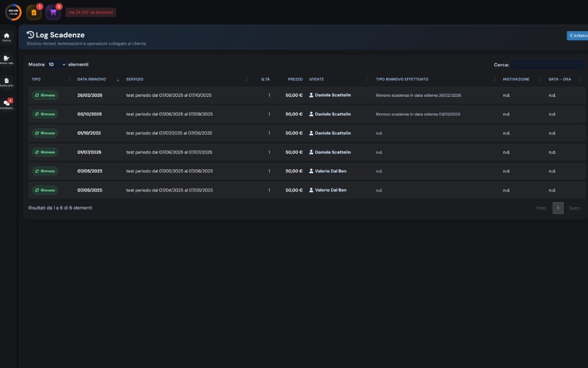Viewport: 588px width, 368px height.
Task: Click 'test periodo dal 07/09/2025 al 07/10/2025'
Action: coord(168,95)
